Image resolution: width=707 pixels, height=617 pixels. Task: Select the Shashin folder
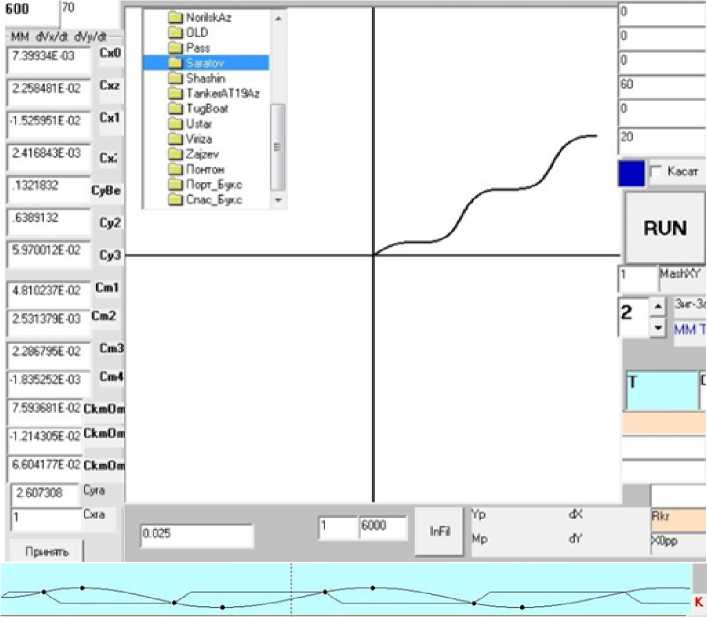197,78
